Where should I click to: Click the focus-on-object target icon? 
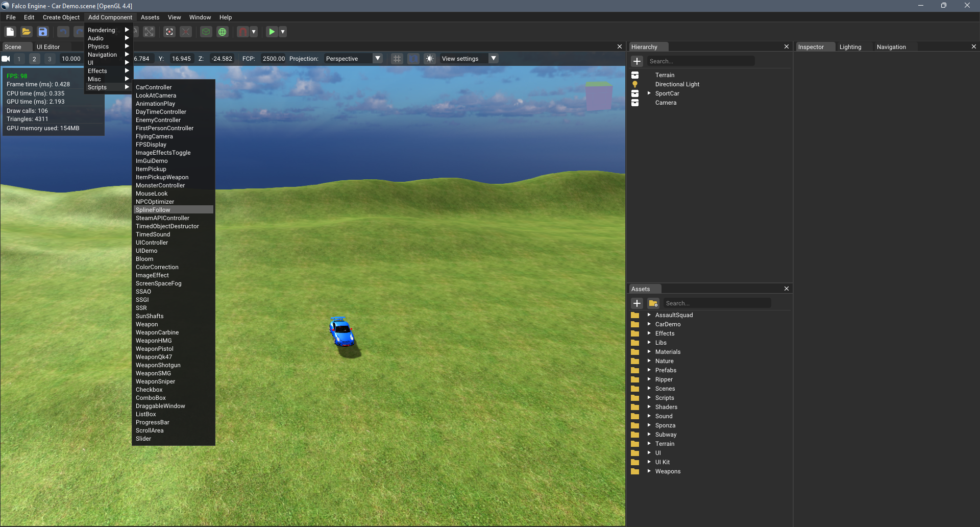click(x=169, y=32)
